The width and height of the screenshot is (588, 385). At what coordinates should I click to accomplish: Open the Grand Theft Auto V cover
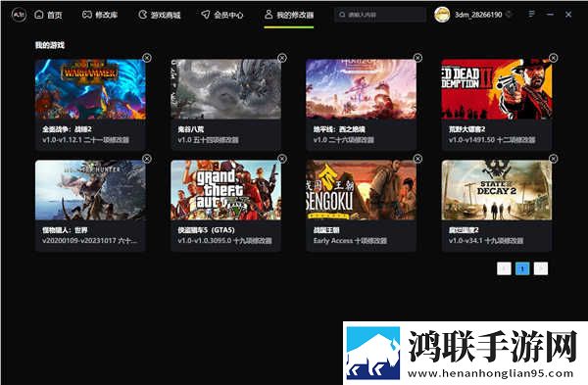[x=225, y=190]
